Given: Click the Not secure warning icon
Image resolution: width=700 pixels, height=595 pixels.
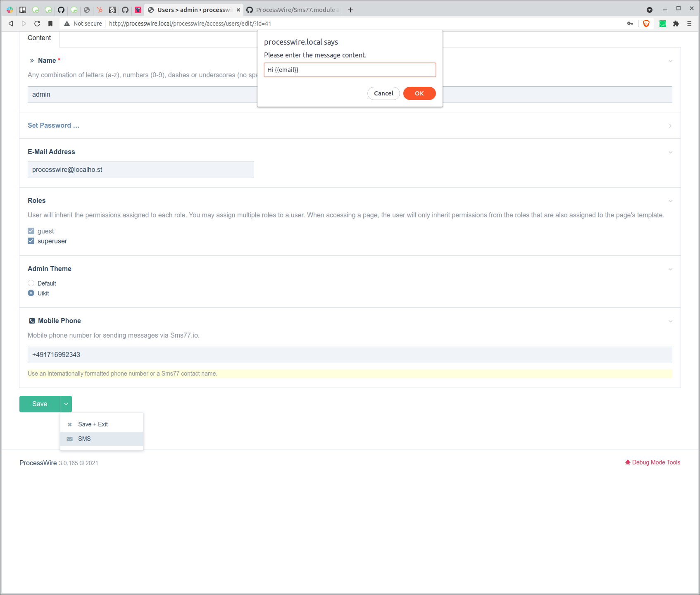Looking at the screenshot, I should pyautogui.click(x=67, y=24).
